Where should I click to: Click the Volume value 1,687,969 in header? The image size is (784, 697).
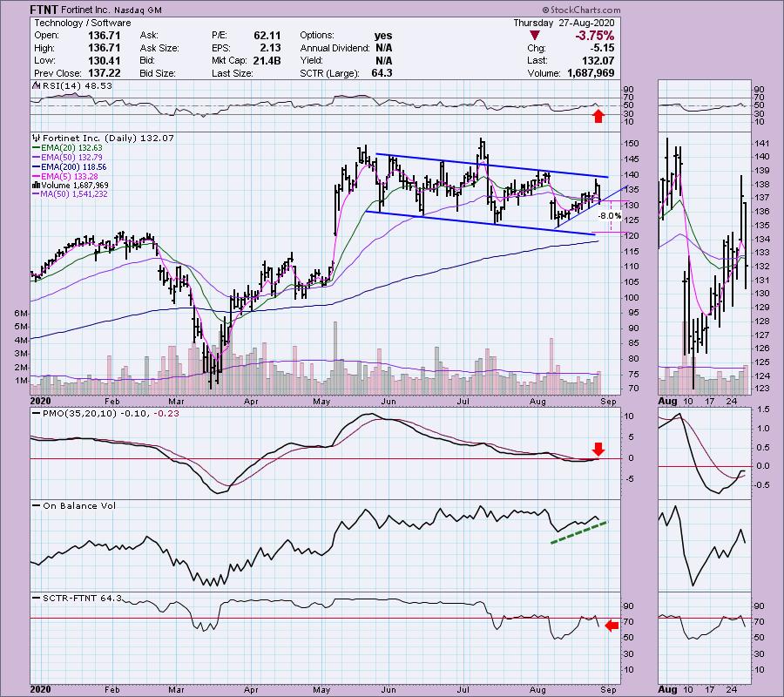pos(591,73)
